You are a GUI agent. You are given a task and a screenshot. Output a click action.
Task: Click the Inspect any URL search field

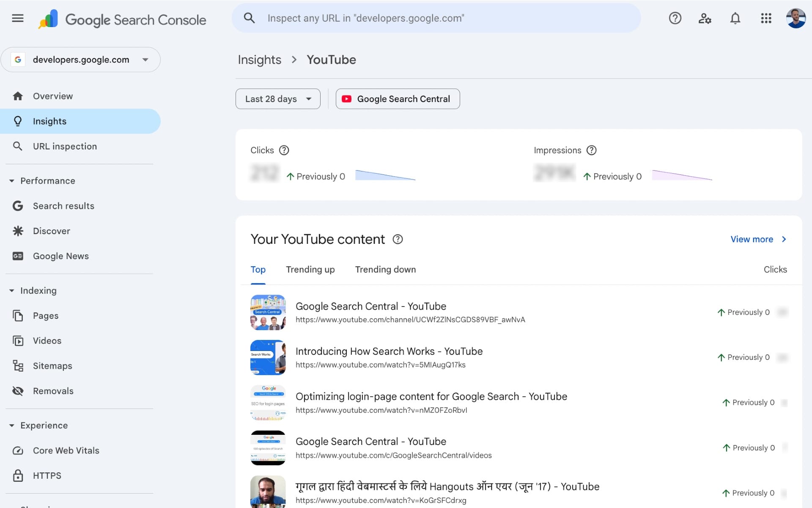[436, 18]
